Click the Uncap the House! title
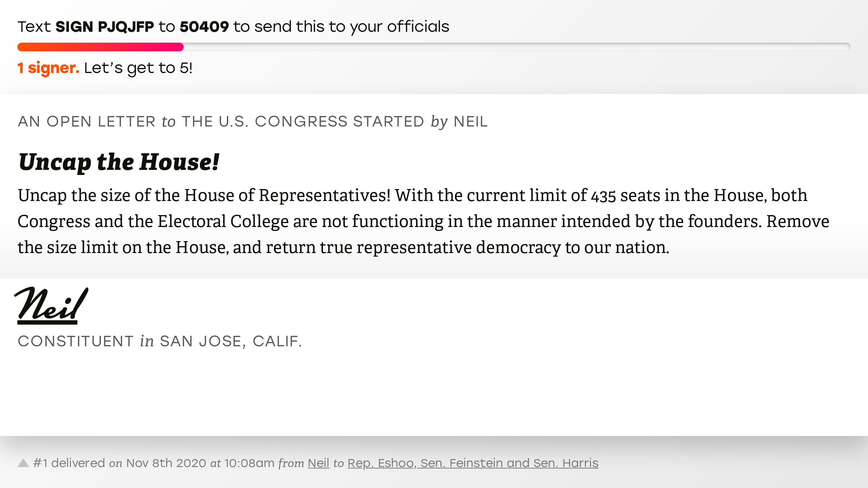Viewport: 868px width, 488px height. coord(119,162)
